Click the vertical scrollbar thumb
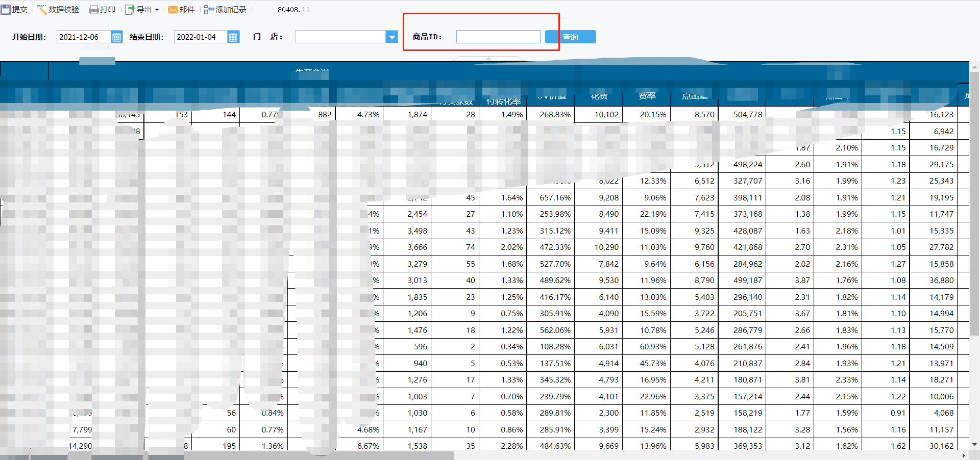Image resolution: width=980 pixels, height=460 pixels. (x=974, y=204)
